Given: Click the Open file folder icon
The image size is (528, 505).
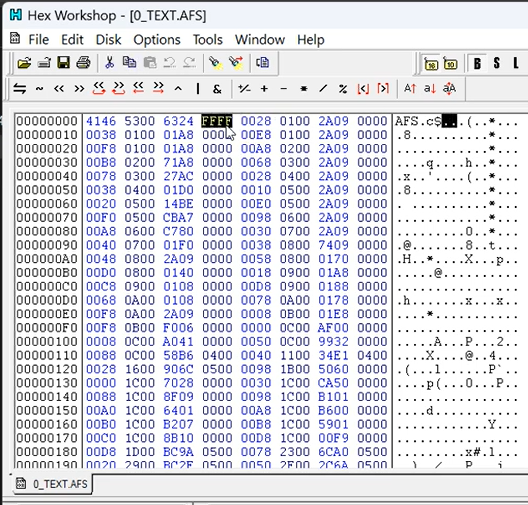Looking at the screenshot, I should 24,63.
